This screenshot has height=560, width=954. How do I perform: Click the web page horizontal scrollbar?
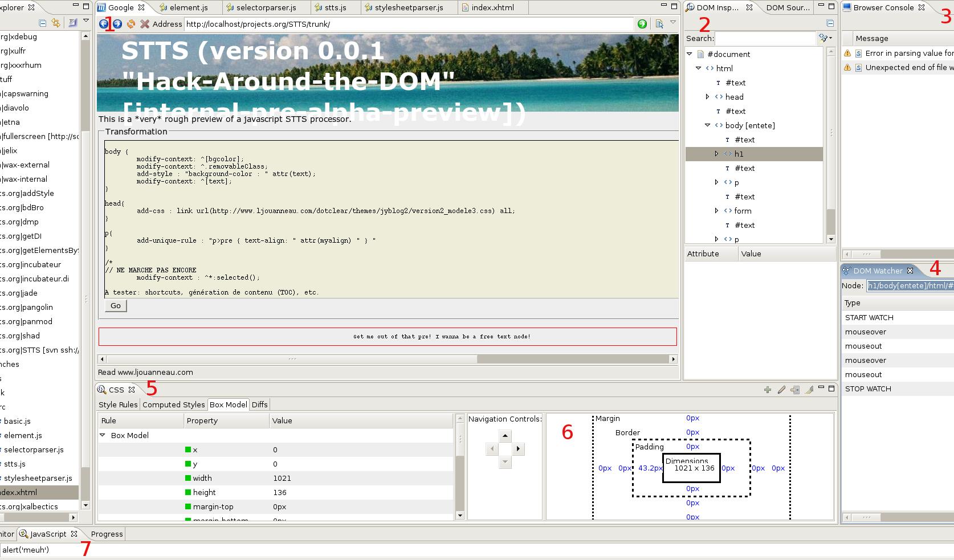pos(388,359)
